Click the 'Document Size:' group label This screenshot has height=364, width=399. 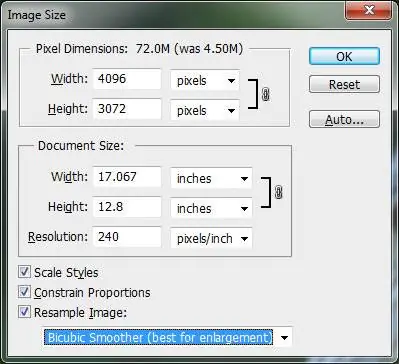pos(81,146)
